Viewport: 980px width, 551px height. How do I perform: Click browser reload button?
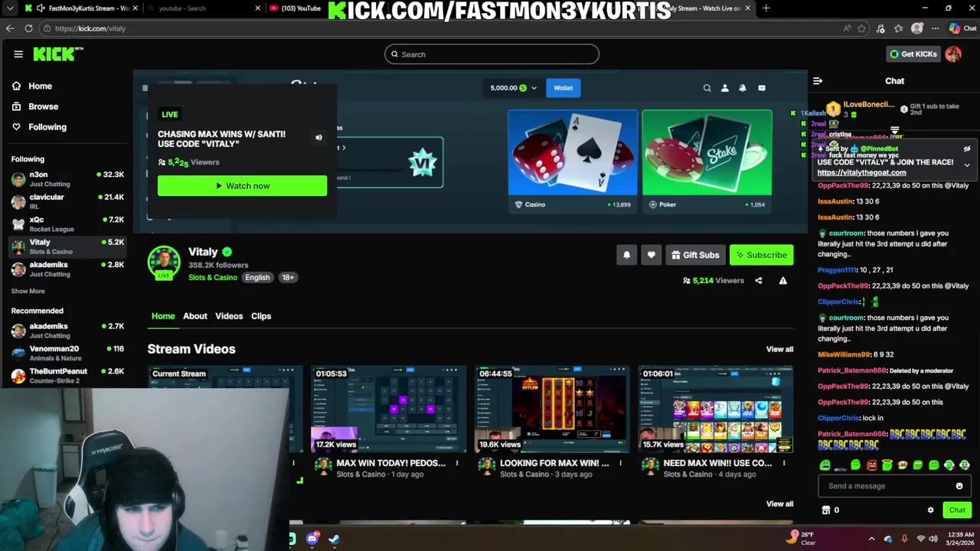28,28
